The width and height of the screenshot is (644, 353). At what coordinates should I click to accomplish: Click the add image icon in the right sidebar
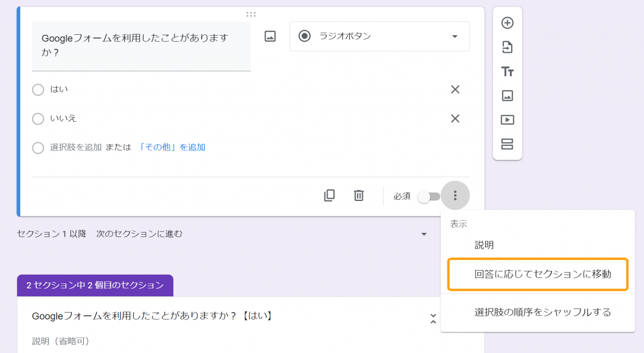click(508, 95)
